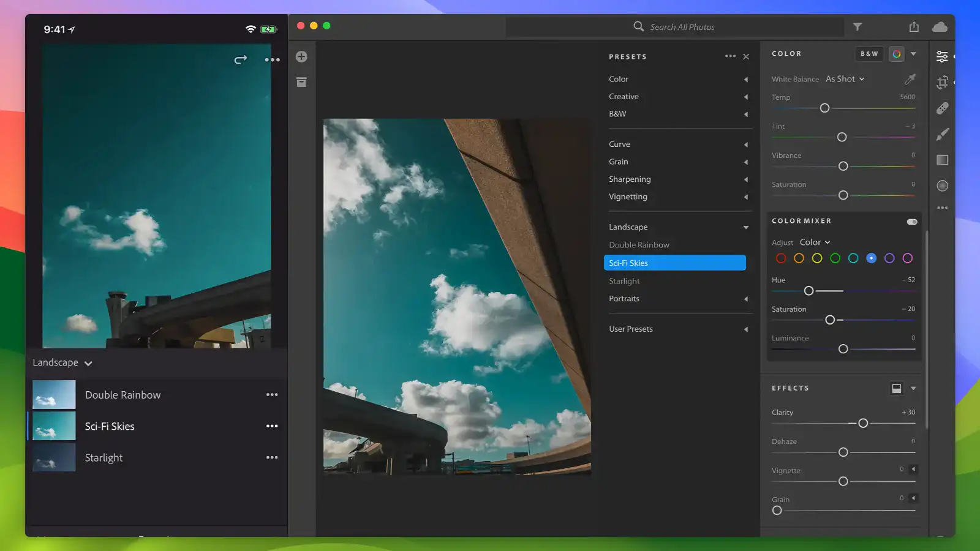
Task: Apply the Double Rainbow preset
Action: [x=639, y=244]
